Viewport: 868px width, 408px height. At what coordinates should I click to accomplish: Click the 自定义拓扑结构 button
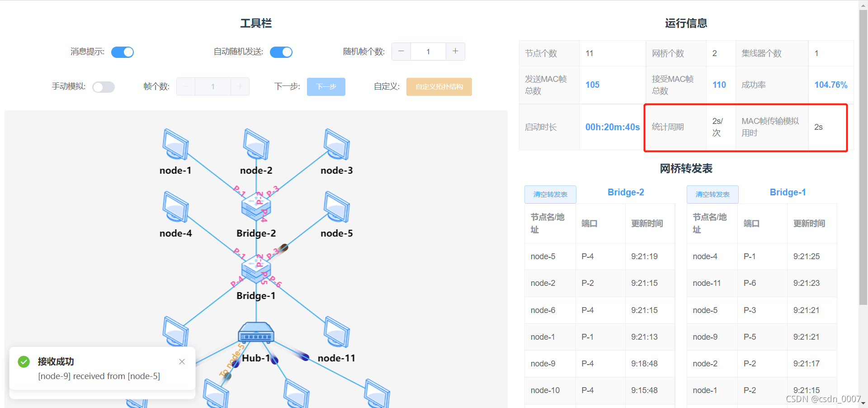click(439, 86)
